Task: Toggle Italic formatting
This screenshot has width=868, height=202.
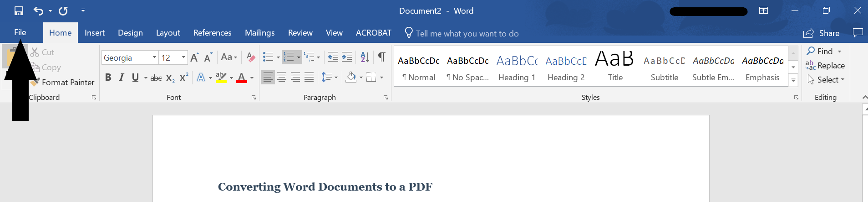Action: tap(122, 78)
